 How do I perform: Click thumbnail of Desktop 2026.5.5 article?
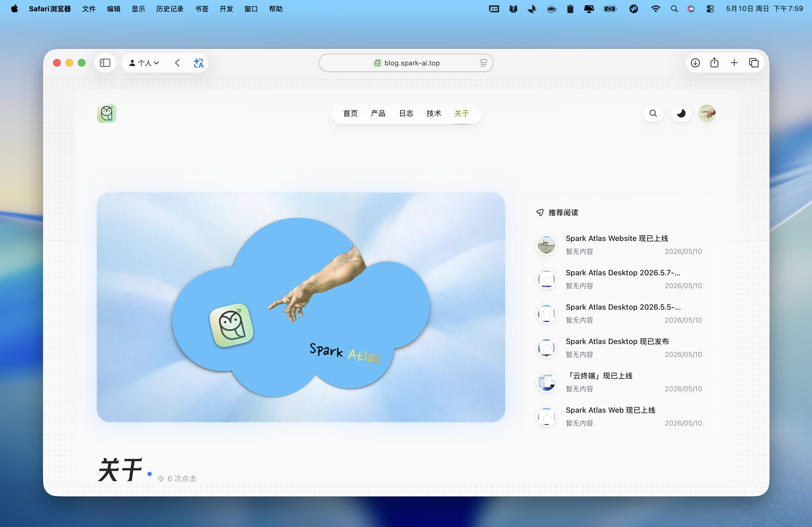pos(546,313)
